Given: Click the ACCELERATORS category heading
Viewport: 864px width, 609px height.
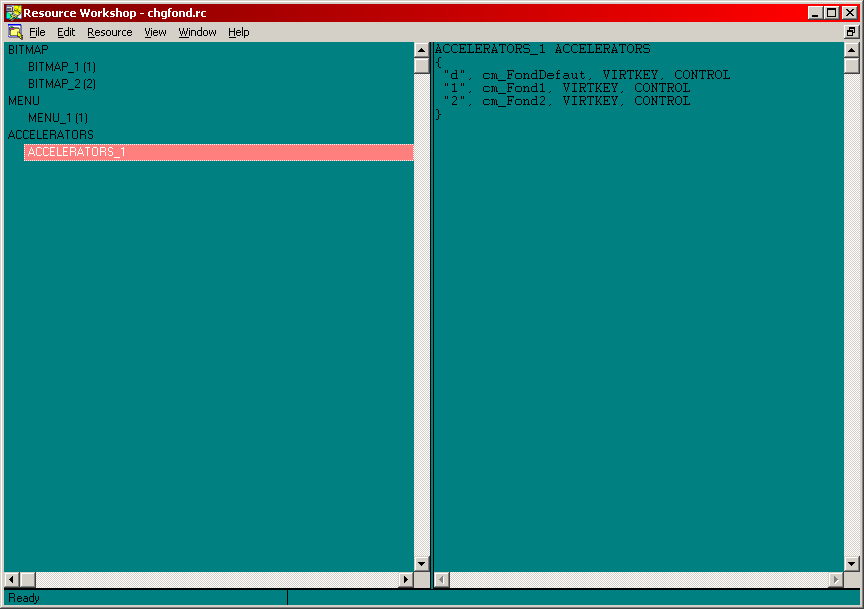Looking at the screenshot, I should tap(50, 135).
